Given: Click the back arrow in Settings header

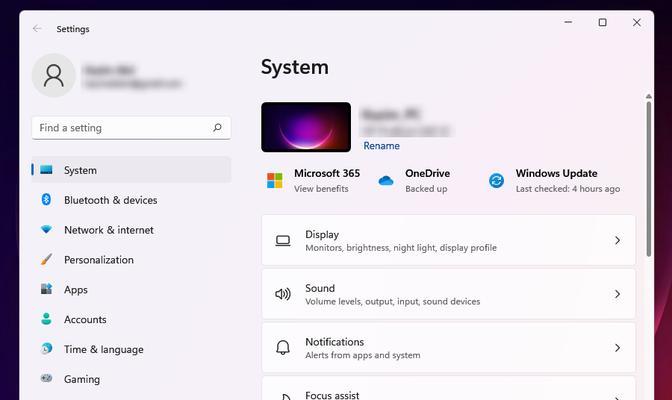Looking at the screenshot, I should (x=37, y=29).
